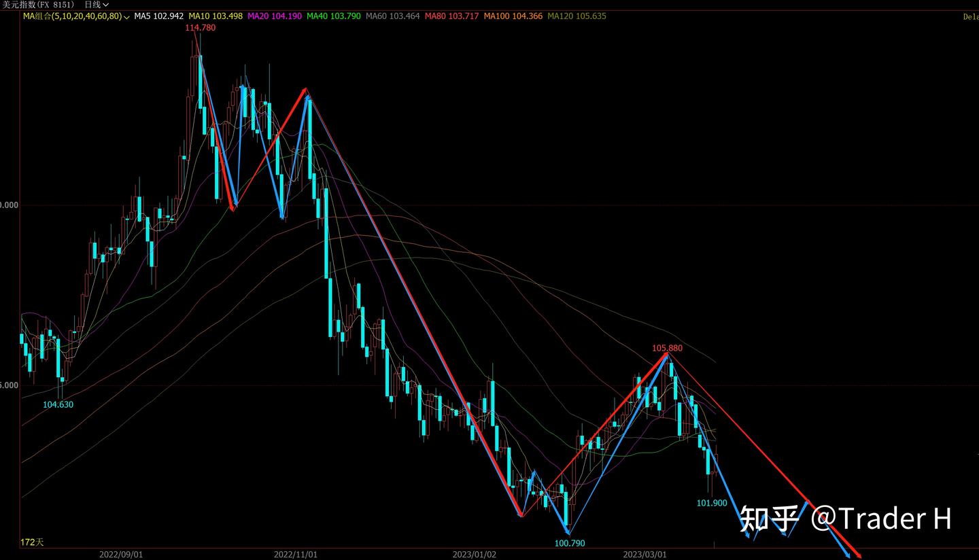The height and width of the screenshot is (560, 979).
Task: Select the MA20 104.190 indicator label
Action: coord(275,16)
